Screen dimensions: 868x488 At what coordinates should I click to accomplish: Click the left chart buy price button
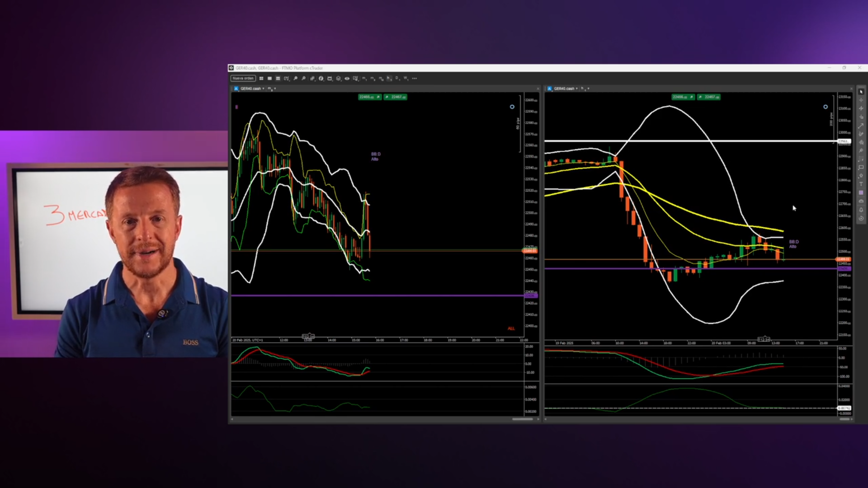[396, 97]
